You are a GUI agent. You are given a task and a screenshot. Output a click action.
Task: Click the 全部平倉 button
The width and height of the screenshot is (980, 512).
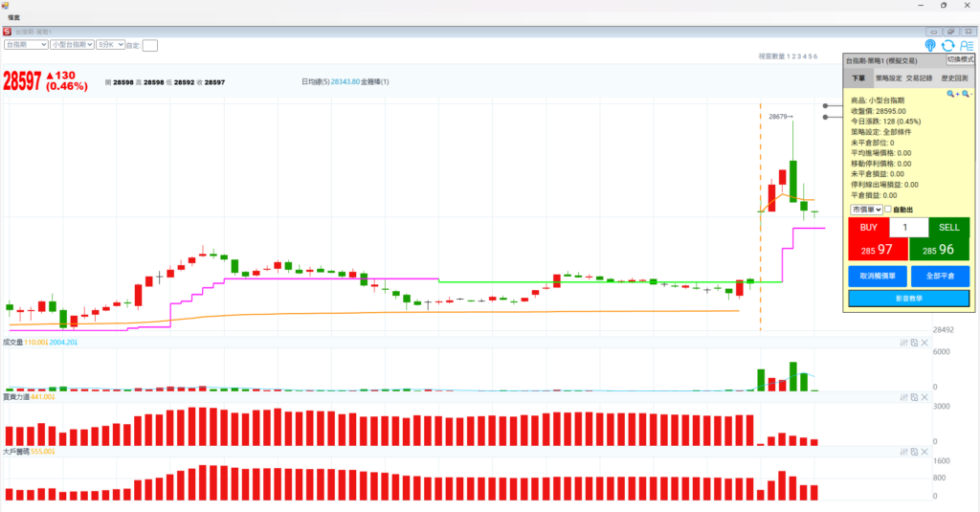(939, 276)
